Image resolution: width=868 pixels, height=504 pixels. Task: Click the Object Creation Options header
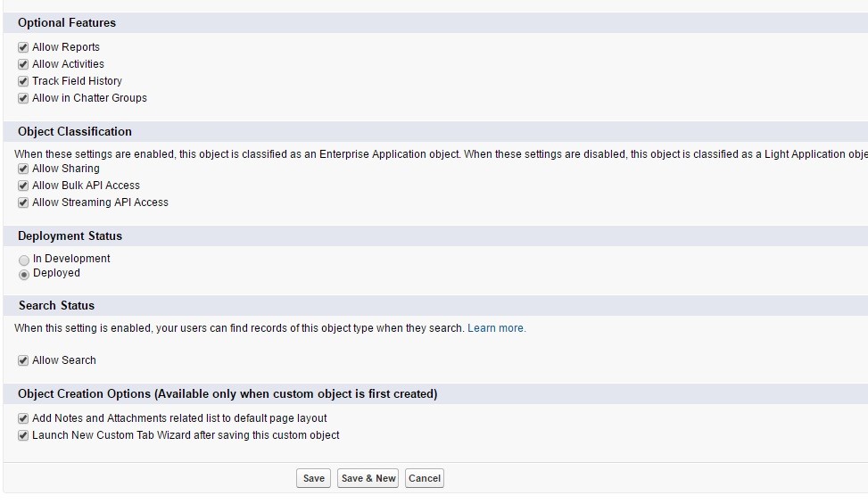(227, 393)
